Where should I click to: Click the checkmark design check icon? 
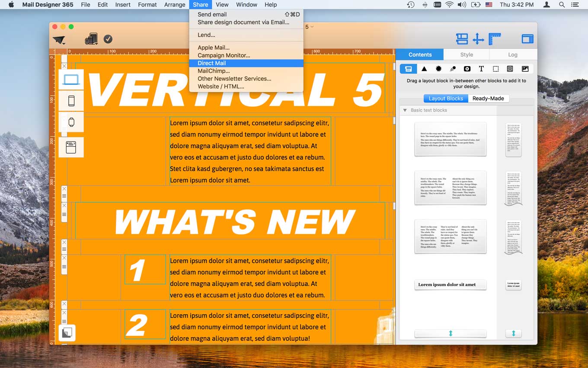tap(108, 39)
